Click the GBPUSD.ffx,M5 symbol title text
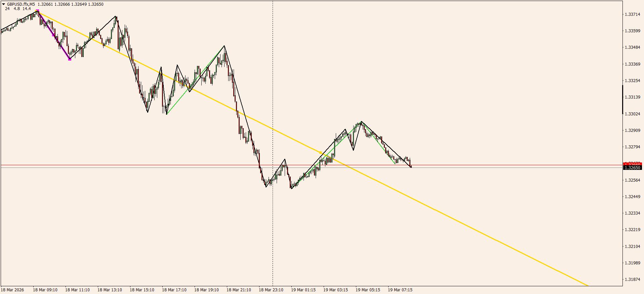The image size is (644, 294). coord(21,4)
